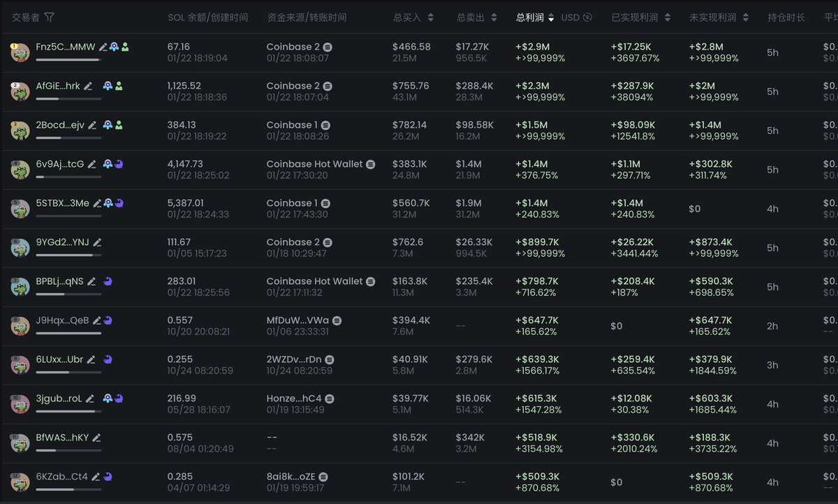
Task: Edit alias pencil for BfWAS...hKY
Action: pyautogui.click(x=96, y=438)
